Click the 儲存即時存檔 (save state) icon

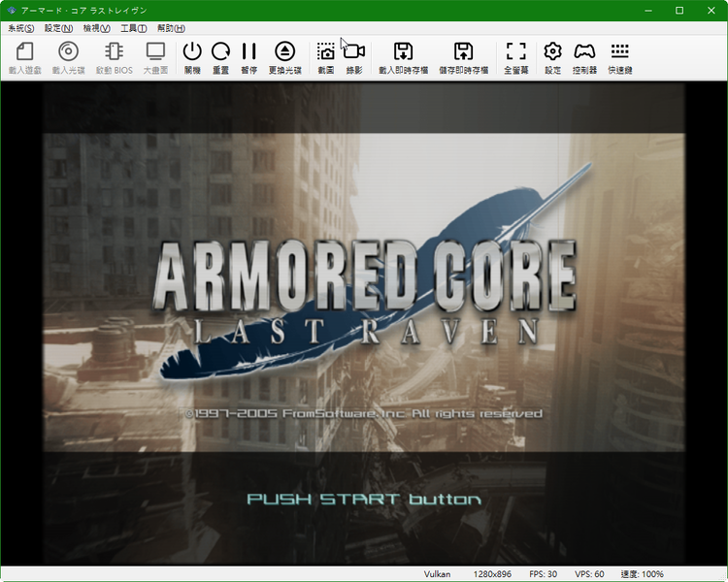pos(463,57)
